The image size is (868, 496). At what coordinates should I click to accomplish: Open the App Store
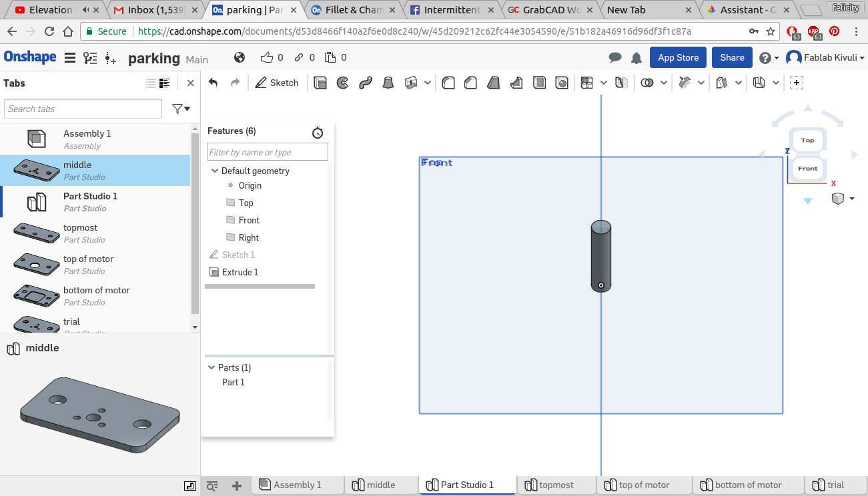tap(678, 57)
